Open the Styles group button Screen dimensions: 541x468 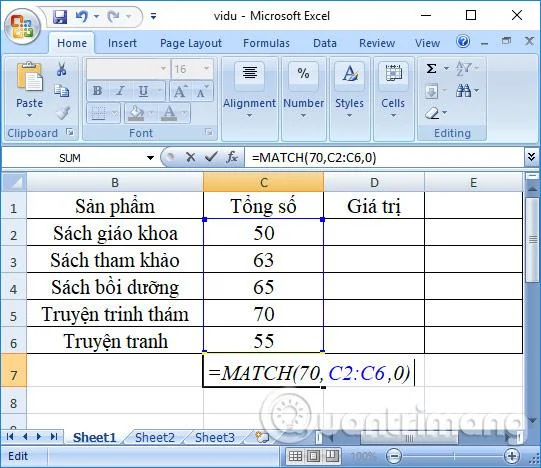click(350, 91)
